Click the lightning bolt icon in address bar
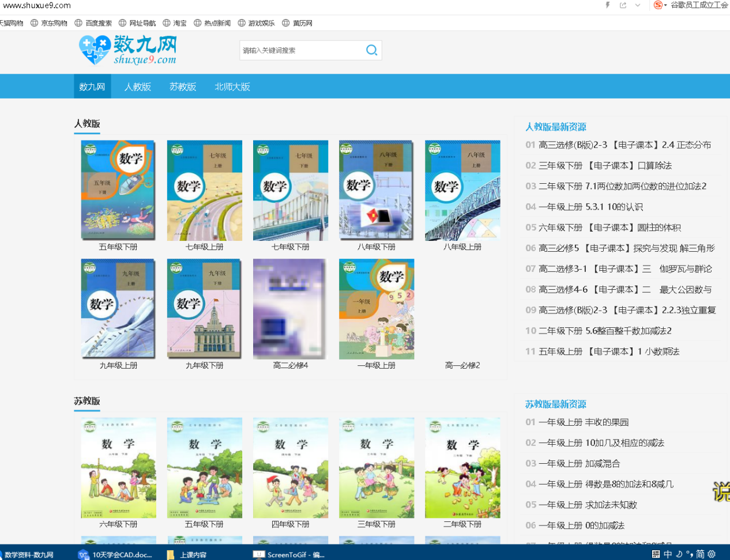This screenshot has width=730, height=560. pyautogui.click(x=608, y=5)
